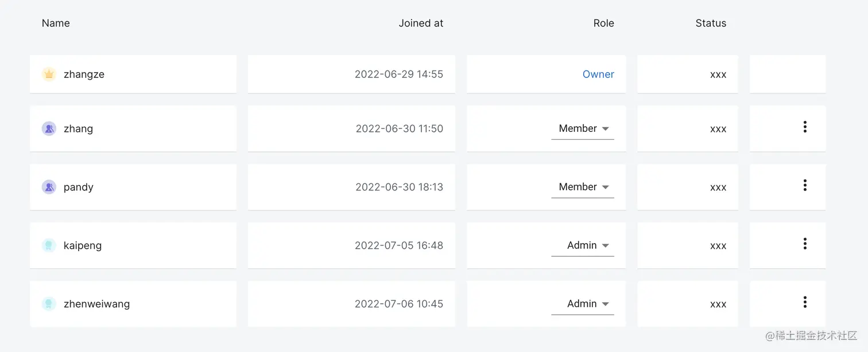This screenshot has width=868, height=352.
Task: Click the Joined at column header
Action: tap(421, 23)
